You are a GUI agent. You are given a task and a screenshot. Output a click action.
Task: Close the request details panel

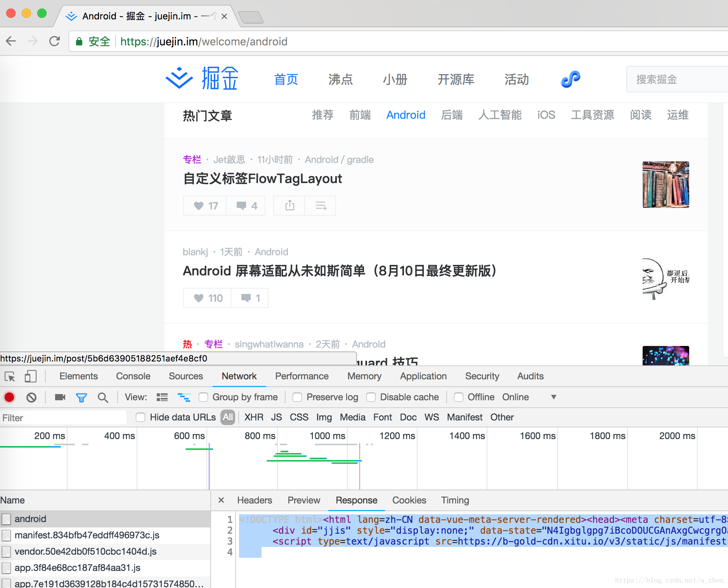coord(221,500)
